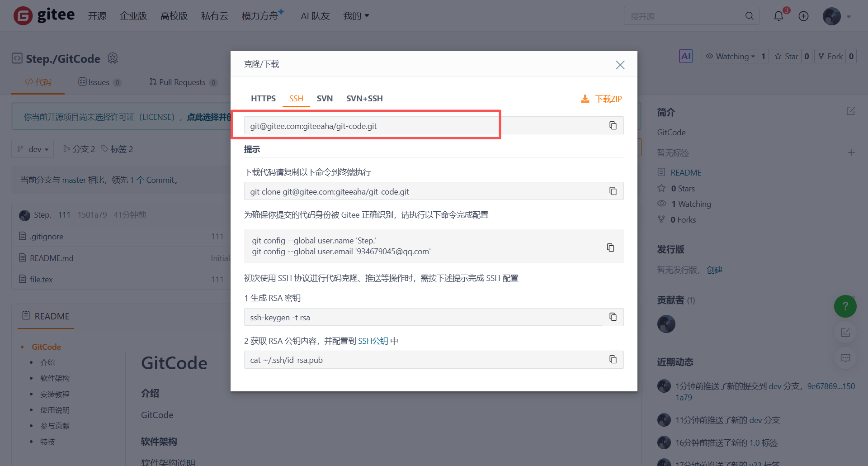Copy the cat id_rsa.pub command
The width and height of the screenshot is (868, 466).
pyautogui.click(x=613, y=359)
